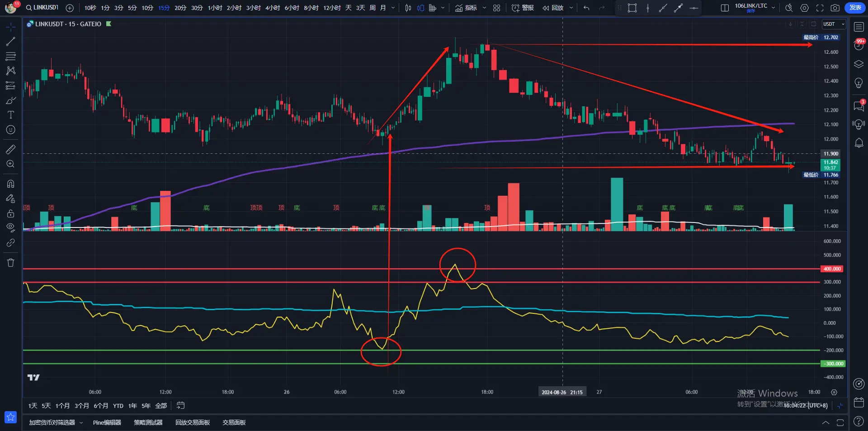This screenshot has width=868, height=431.
Task: Expand the chart style dropdown arrow
Action: [443, 8]
